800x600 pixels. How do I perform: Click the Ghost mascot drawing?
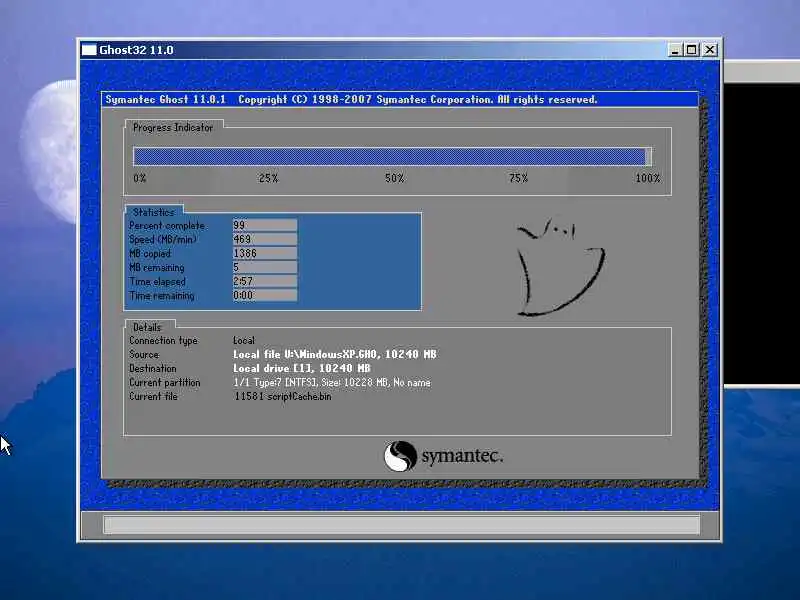(x=561, y=268)
